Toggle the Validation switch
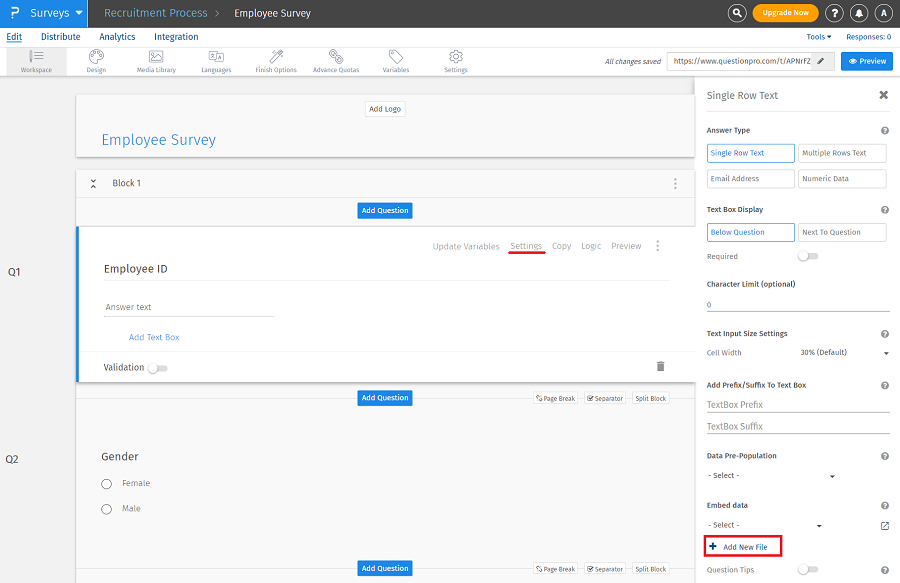This screenshot has height=583, width=900. click(157, 368)
